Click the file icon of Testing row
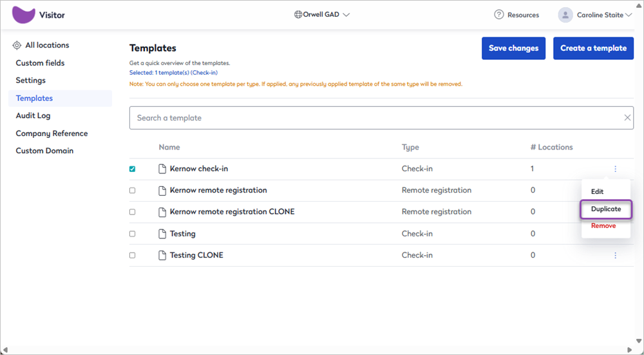The height and width of the screenshot is (355, 644). pos(163,234)
